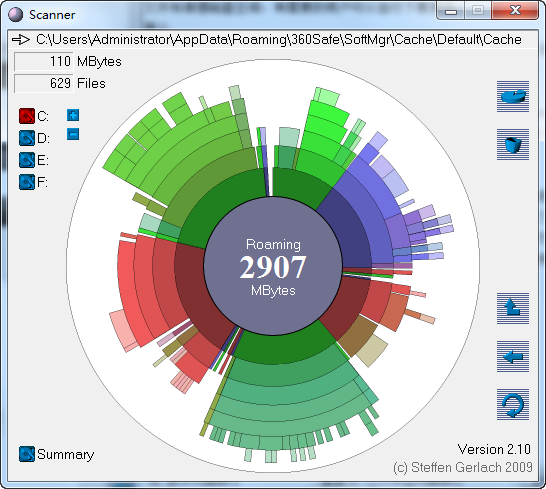Image resolution: width=546 pixels, height=489 pixels.
Task: Select the D: drive icon
Action: [x=27, y=138]
